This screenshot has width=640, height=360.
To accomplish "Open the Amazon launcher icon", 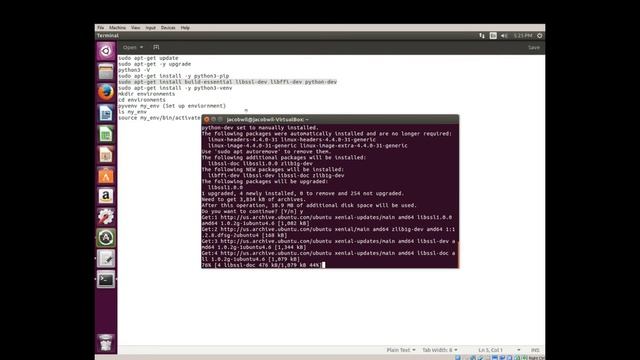I will [x=106, y=196].
